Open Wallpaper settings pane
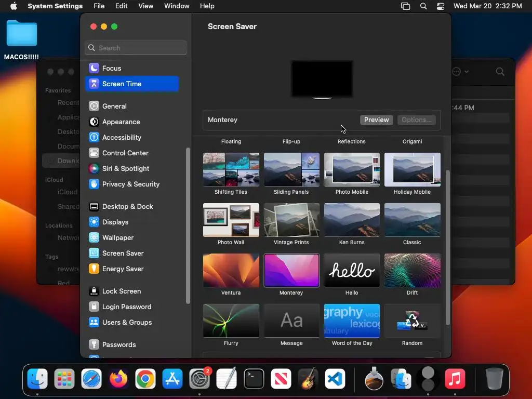This screenshot has height=399, width=532. click(132, 238)
